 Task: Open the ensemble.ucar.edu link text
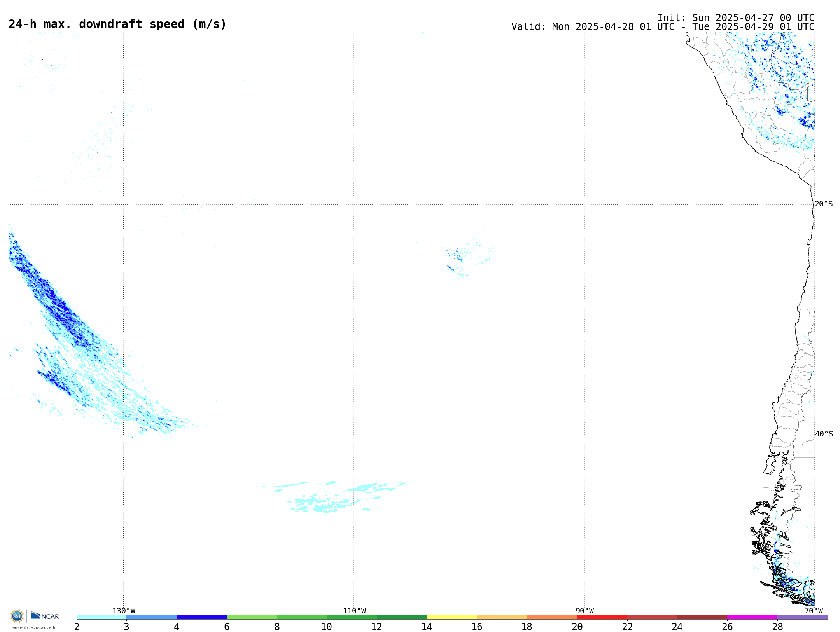(x=34, y=627)
